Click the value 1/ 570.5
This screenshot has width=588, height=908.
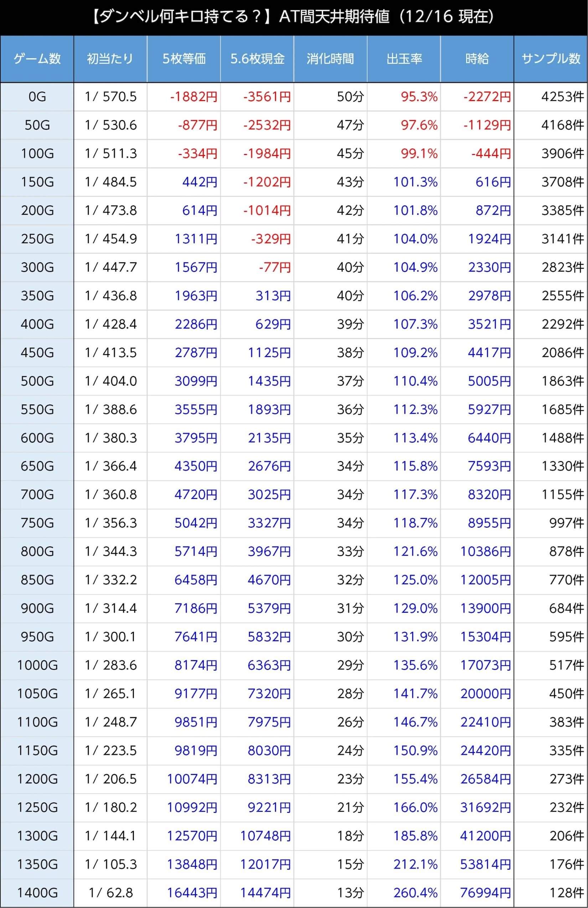[110, 97]
